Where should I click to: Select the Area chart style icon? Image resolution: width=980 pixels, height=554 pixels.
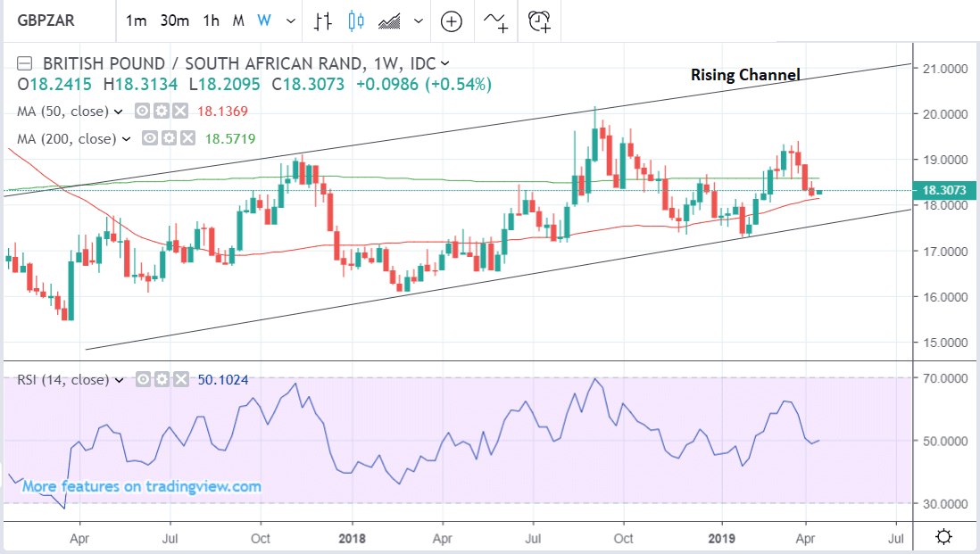pos(390,21)
